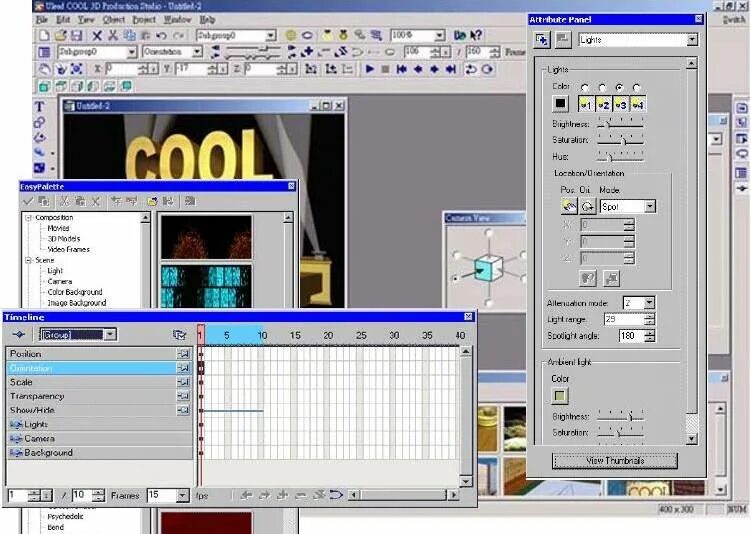This screenshot has height=534, width=751.
Task: Click the fire thumbnail in EasyPalette
Action: tap(206, 237)
